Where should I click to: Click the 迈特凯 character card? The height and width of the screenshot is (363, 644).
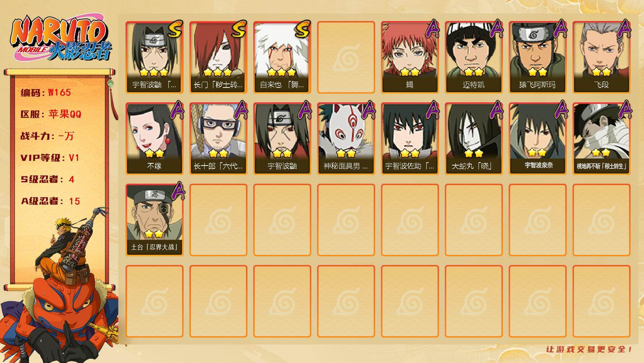point(474,57)
